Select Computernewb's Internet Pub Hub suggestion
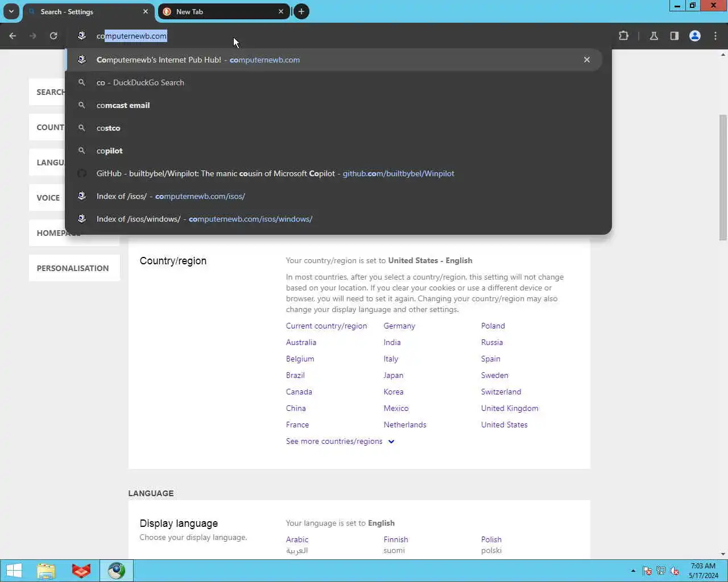Image resolution: width=728 pixels, height=582 pixels. coord(334,60)
